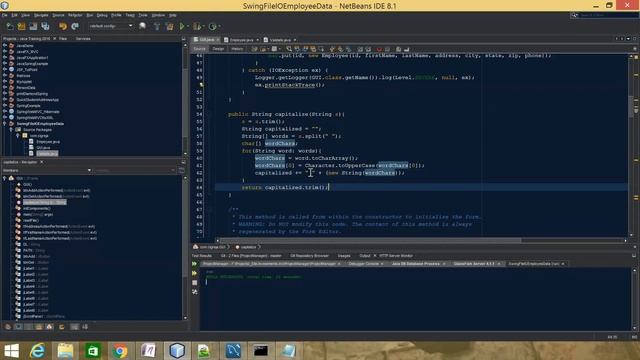
Task: Collapse the Source Packages node
Action: tap(11, 129)
